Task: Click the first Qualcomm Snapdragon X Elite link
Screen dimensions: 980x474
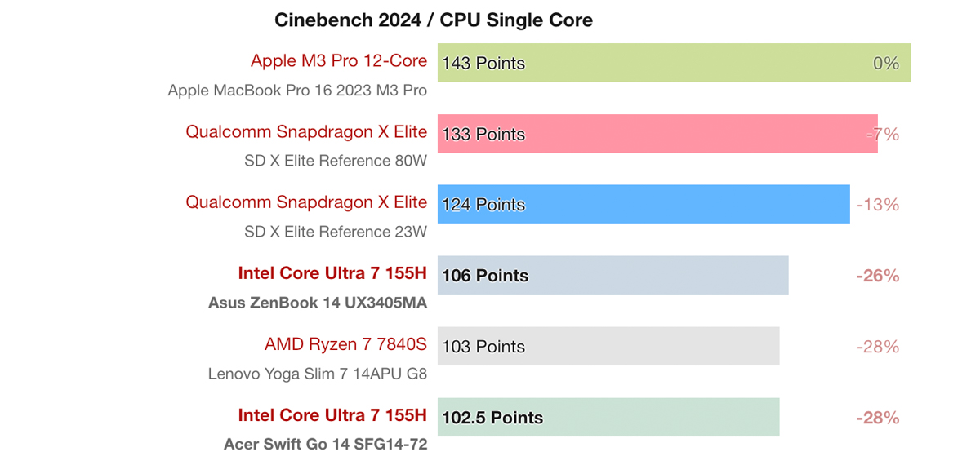Action: (306, 131)
